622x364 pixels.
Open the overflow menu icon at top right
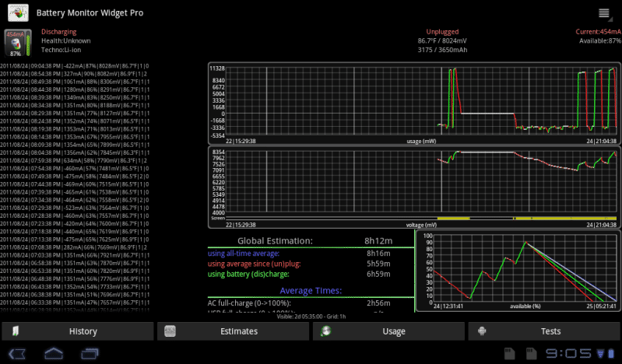click(604, 13)
